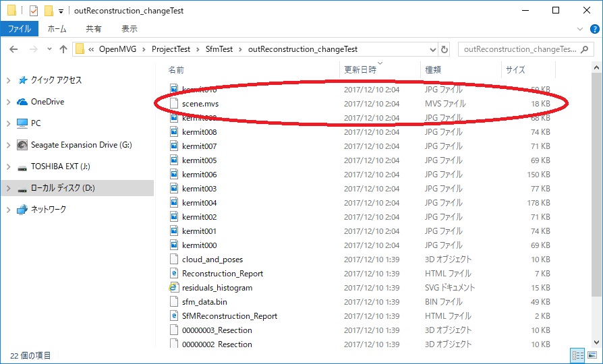Open Explorer help question mark icon

[x=594, y=29]
